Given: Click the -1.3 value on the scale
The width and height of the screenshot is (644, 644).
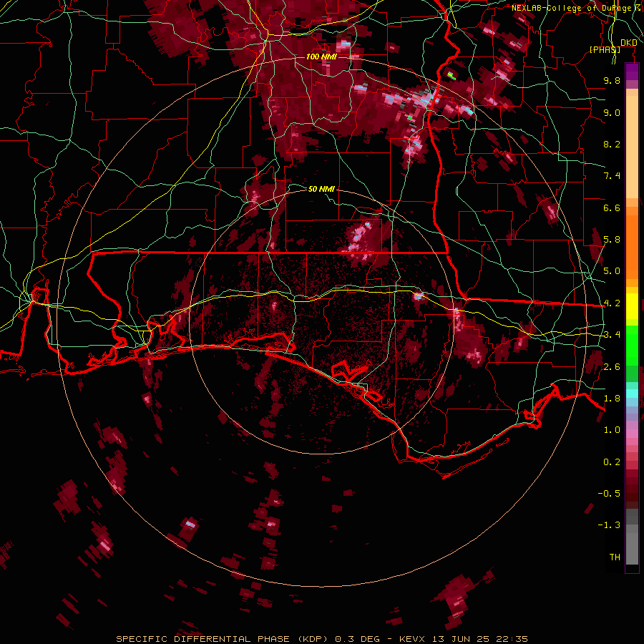Looking at the screenshot, I should point(609,525).
